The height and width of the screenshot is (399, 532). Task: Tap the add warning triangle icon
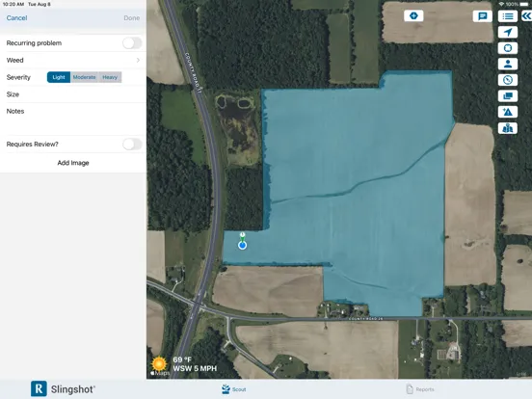[508, 112]
